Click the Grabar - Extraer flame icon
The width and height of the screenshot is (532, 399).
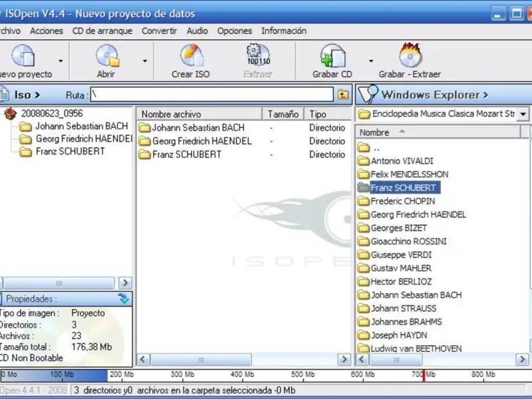pyautogui.click(x=410, y=55)
